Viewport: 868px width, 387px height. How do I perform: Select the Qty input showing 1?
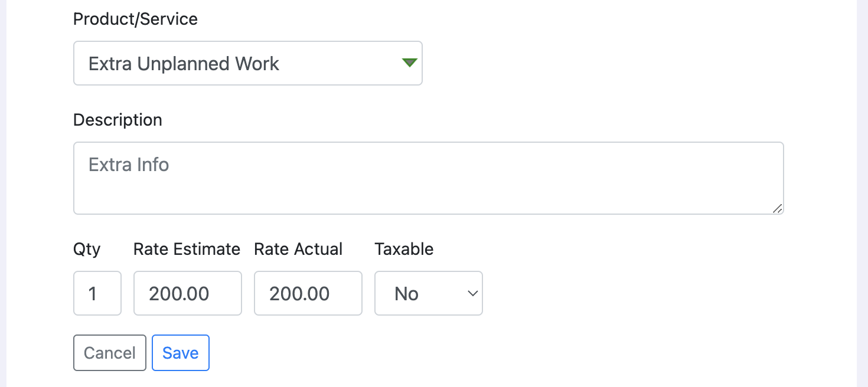[x=97, y=293]
